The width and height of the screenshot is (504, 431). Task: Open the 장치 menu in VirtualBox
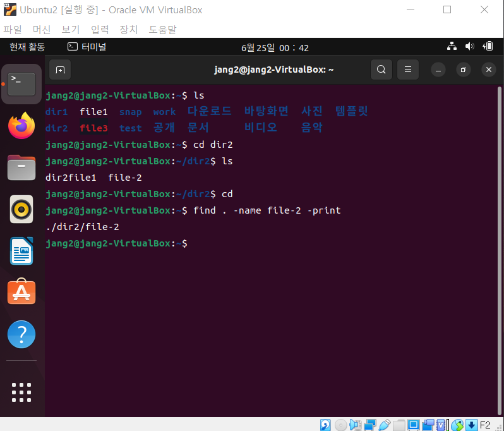click(129, 30)
